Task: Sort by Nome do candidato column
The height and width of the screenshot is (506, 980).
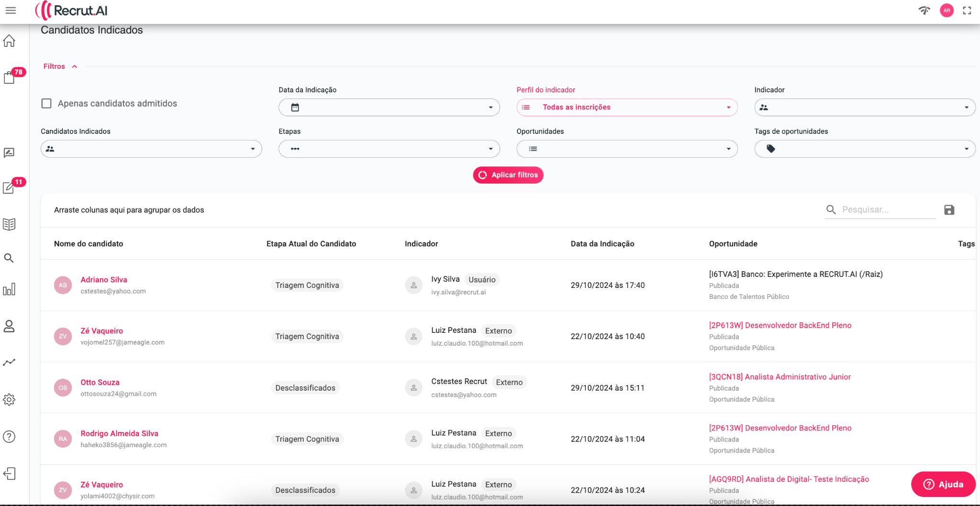Action: coord(89,244)
